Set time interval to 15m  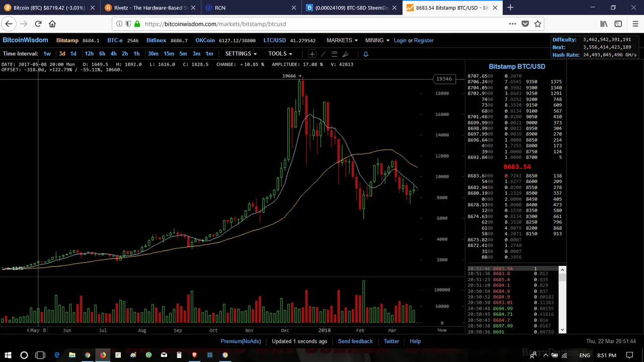coord(169,54)
